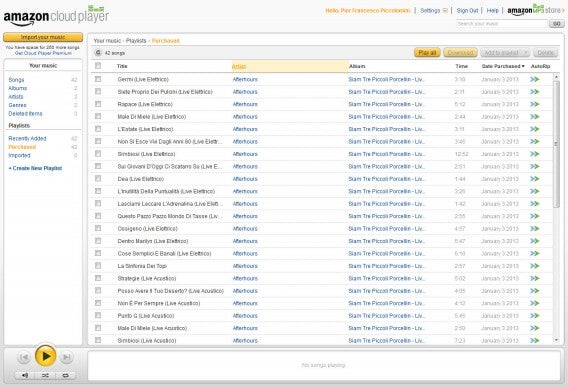Tick the checkbox for L'Estate (Live Elettrico)
Image resolution: width=568 pixels, height=387 pixels.
click(98, 129)
